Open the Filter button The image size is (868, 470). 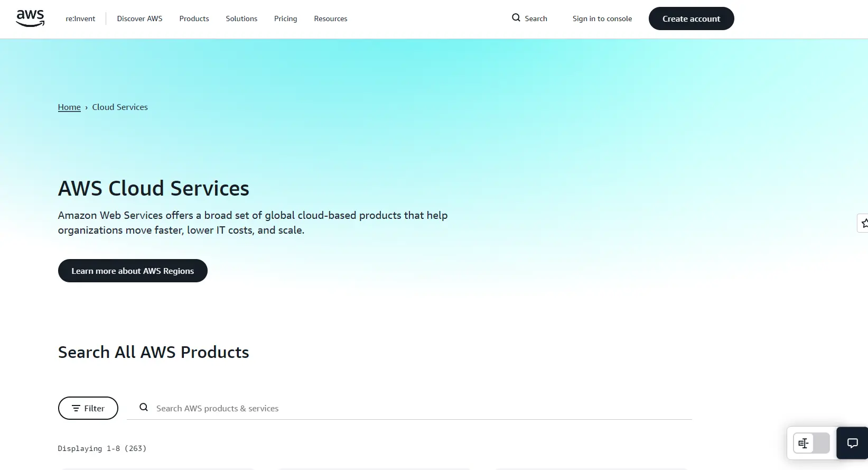88,408
